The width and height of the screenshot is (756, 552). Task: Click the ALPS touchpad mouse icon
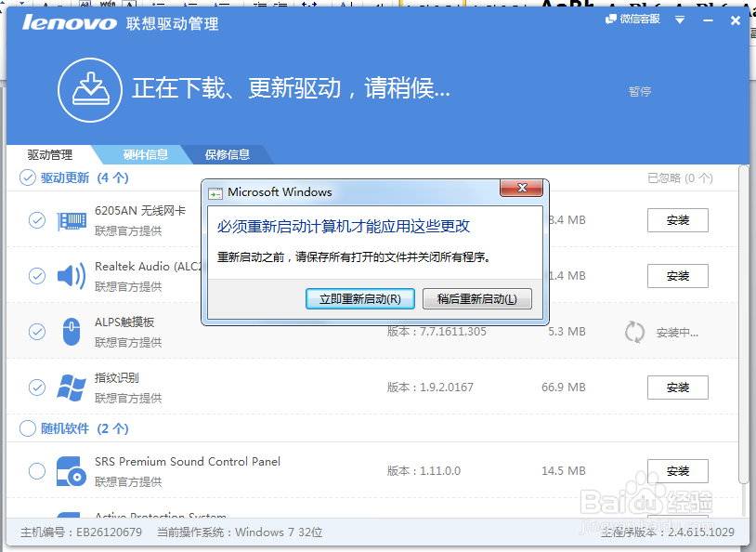(x=72, y=332)
